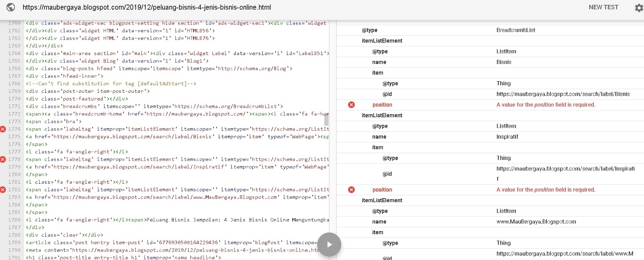The width and height of the screenshot is (644, 260).
Task: Select the first position error icon in results
Action: click(x=351, y=104)
